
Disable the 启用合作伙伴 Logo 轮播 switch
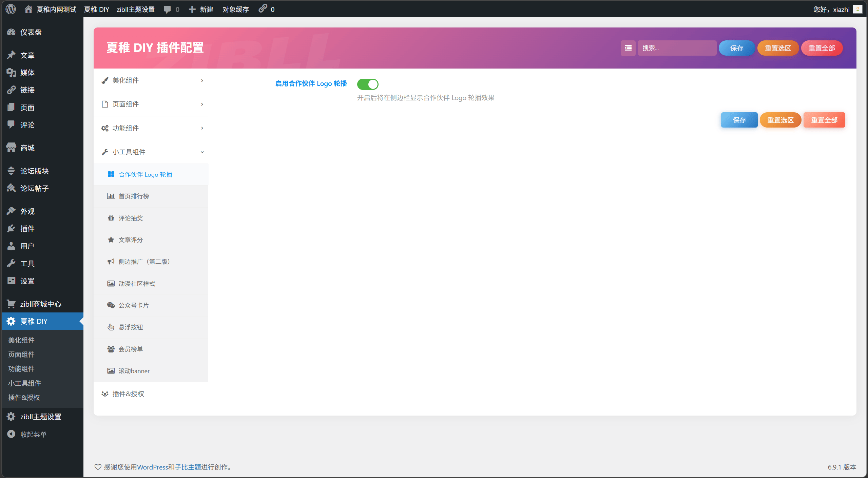pos(367,84)
